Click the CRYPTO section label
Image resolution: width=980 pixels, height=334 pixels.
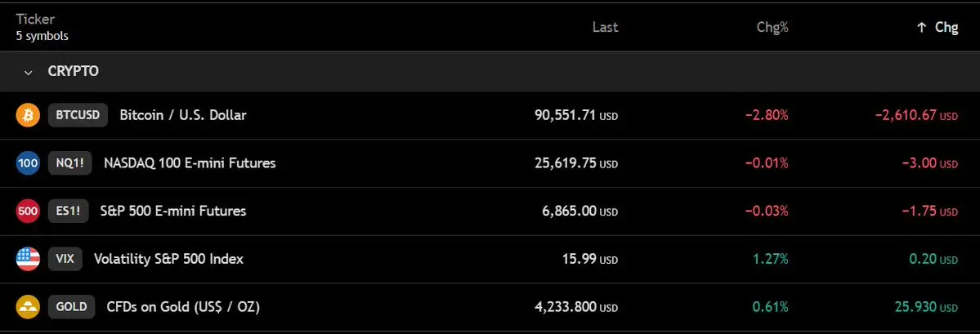point(74,72)
